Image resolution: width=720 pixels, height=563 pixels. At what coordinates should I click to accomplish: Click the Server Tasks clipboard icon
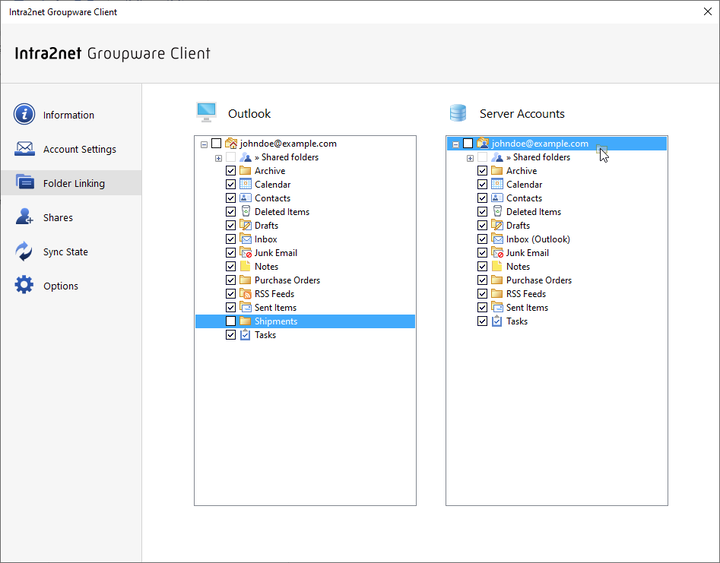[497, 321]
